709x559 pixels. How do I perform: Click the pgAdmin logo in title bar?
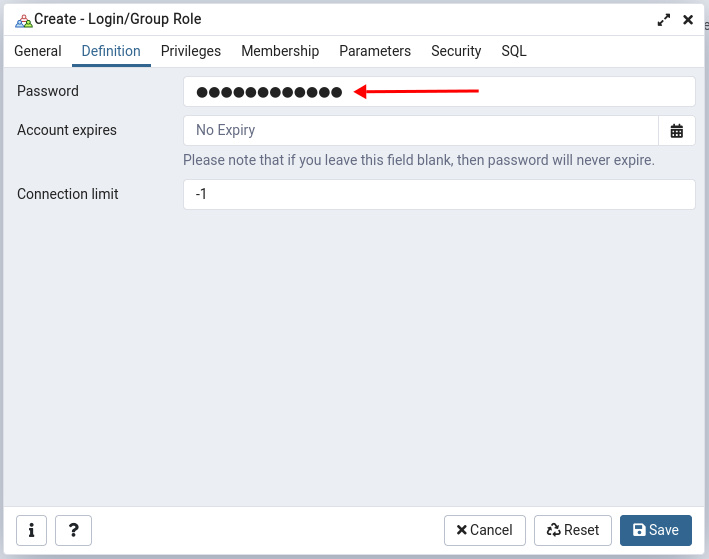pyautogui.click(x=23, y=20)
